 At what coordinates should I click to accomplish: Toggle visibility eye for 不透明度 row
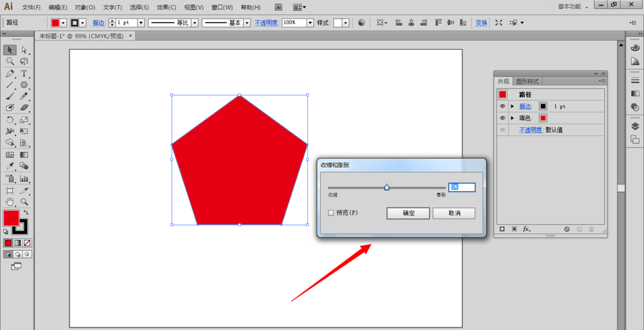pos(502,130)
